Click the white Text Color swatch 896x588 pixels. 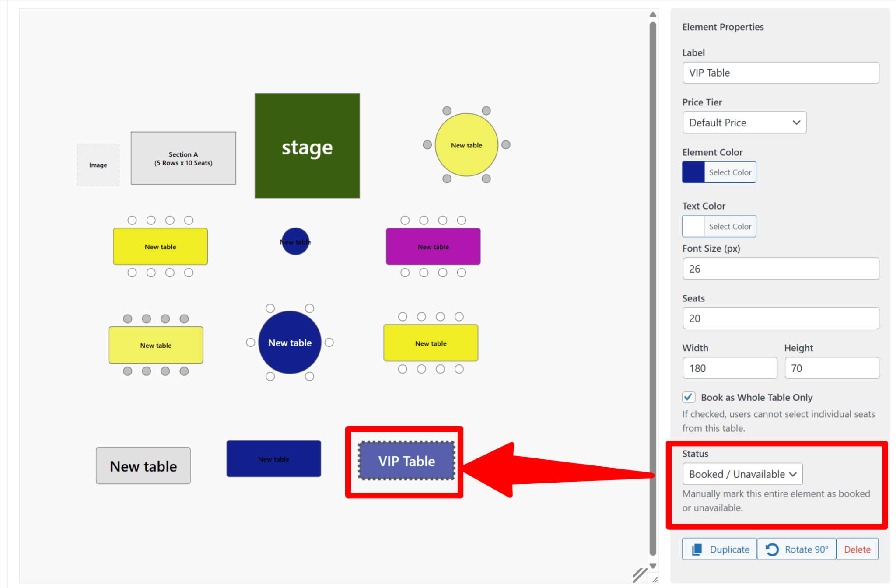coord(693,226)
